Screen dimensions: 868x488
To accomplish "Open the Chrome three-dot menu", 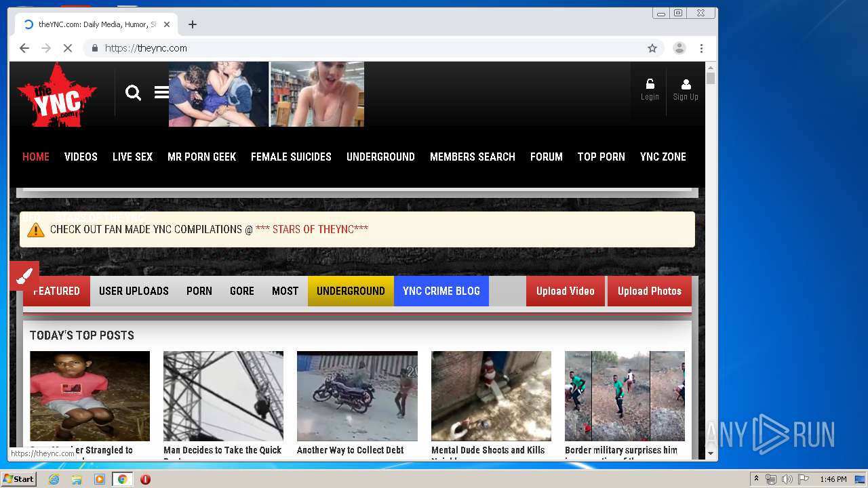I will click(701, 48).
